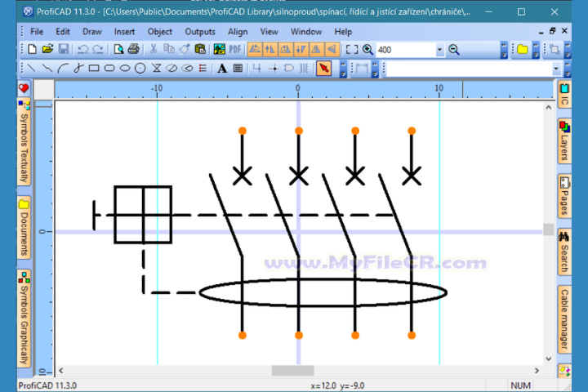Open the Symbols Textually side panel
This screenshot has width=588, height=392.
click(x=24, y=143)
